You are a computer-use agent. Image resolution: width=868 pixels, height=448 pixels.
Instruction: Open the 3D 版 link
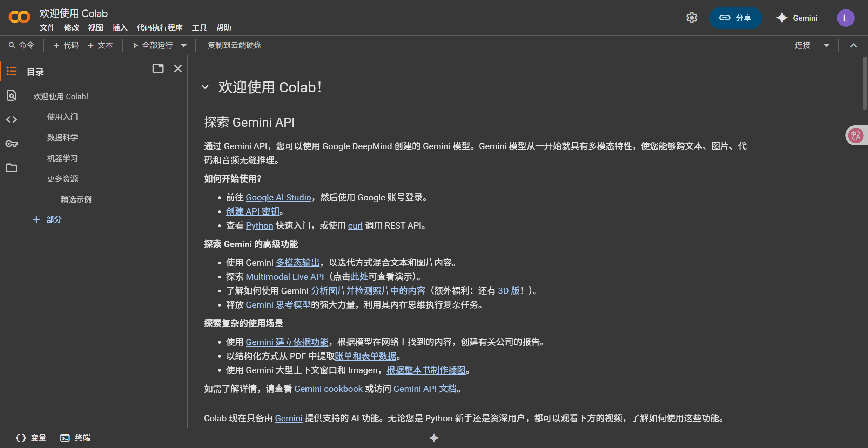(x=509, y=291)
